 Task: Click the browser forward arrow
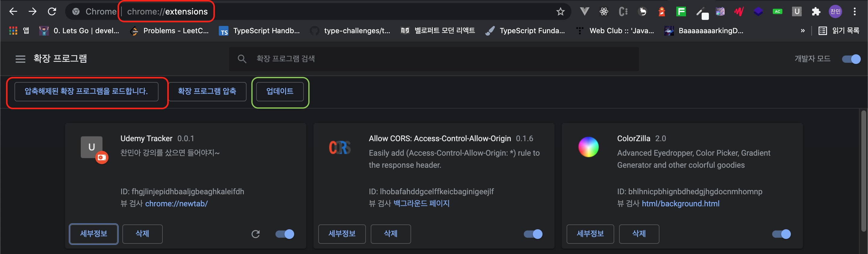point(32,11)
